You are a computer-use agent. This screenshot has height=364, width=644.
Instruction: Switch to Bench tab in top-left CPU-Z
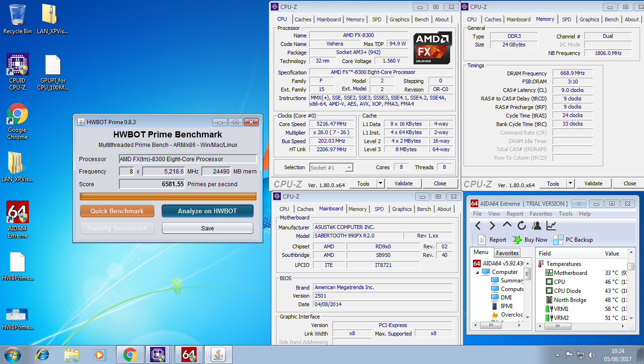[x=422, y=19]
